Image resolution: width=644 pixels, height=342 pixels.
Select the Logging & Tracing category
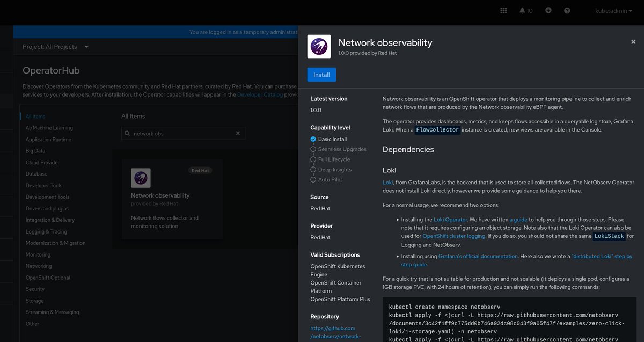[46, 232]
